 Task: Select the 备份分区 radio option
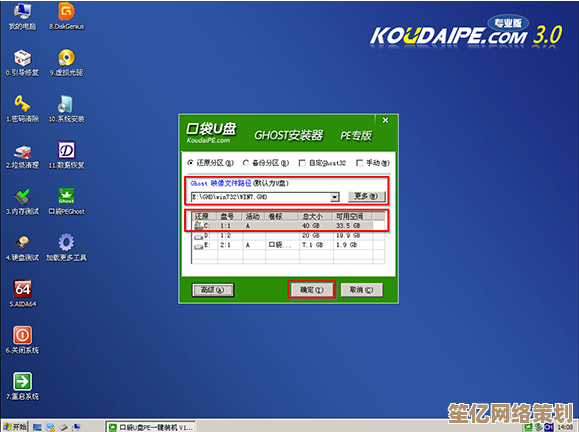(x=266, y=163)
